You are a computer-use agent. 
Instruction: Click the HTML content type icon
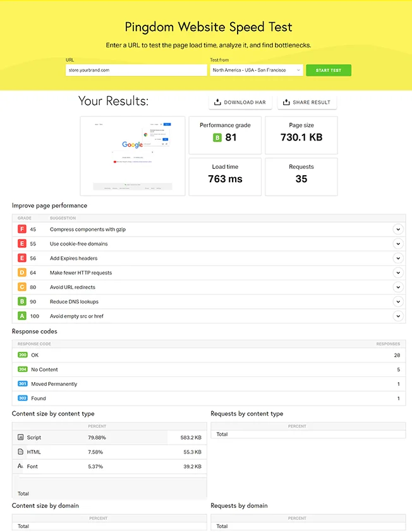point(21,452)
